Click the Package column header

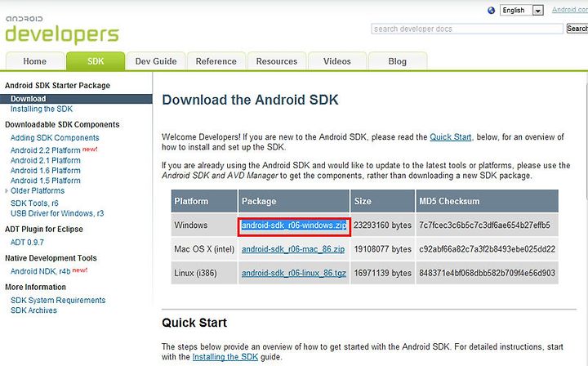[294, 201]
